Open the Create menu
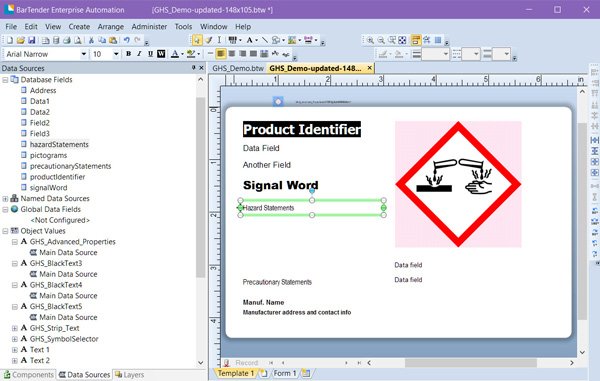Screen dimensions: 600x381 (79, 26)
